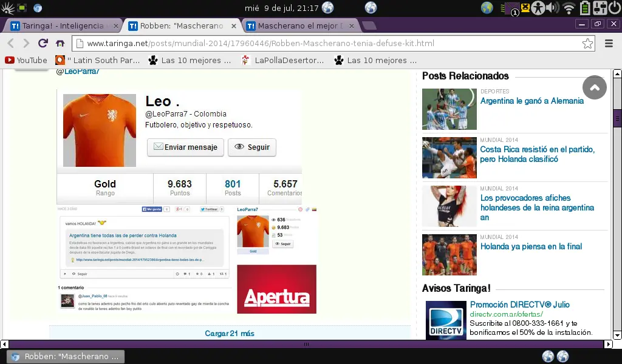Open the YouTube bookmark
The width and height of the screenshot is (622, 364).
pos(26,60)
